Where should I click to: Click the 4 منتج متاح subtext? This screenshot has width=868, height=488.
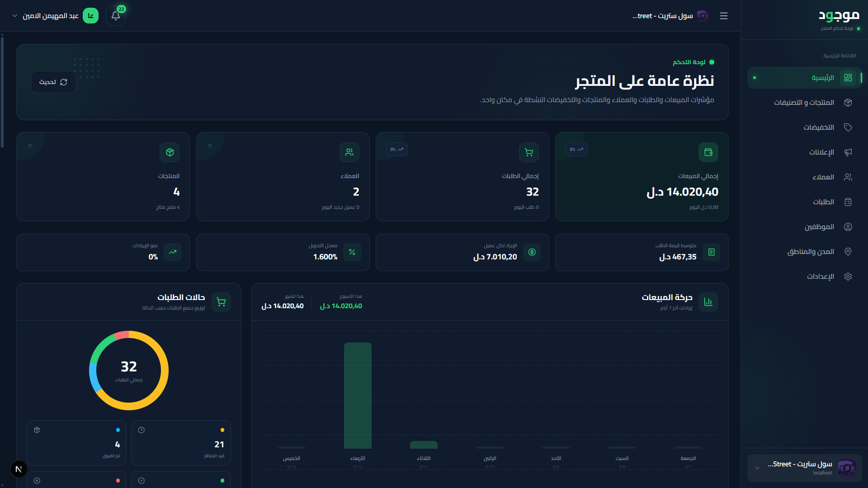[168, 207]
